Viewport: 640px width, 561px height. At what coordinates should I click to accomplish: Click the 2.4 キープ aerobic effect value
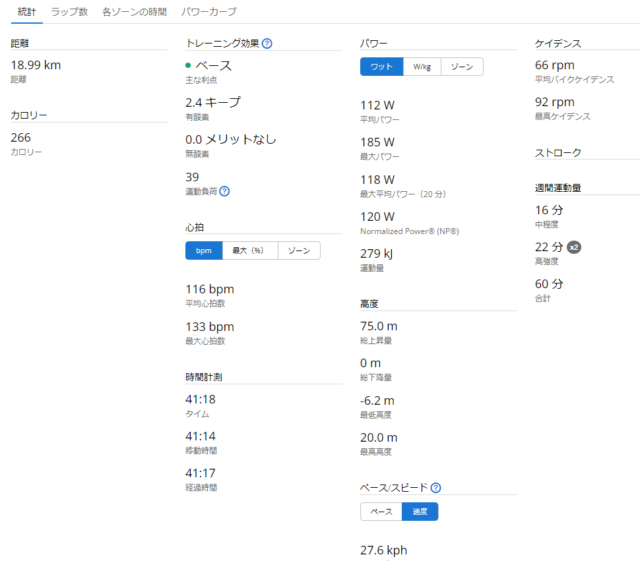click(213, 102)
